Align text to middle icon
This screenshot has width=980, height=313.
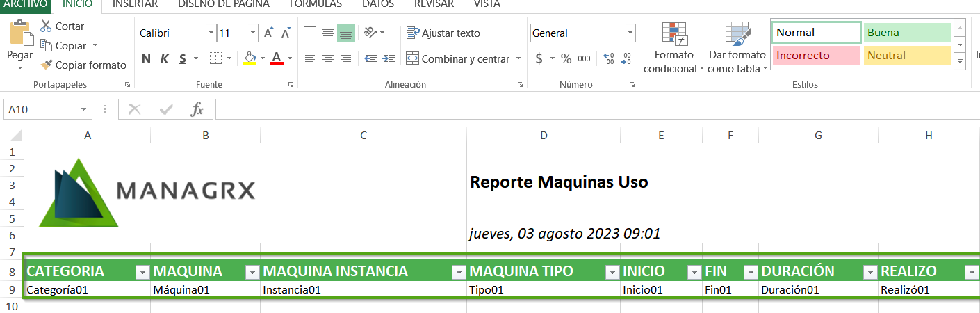[x=328, y=32]
